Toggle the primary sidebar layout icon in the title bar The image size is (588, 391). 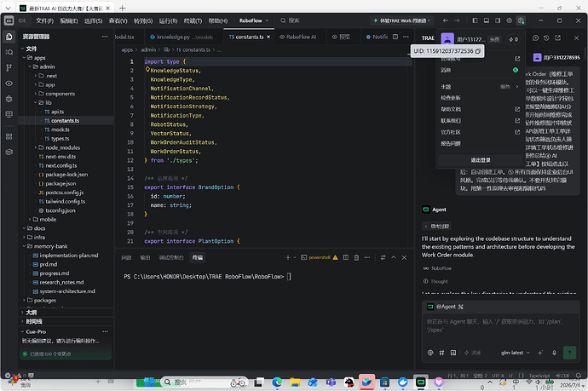tap(475, 20)
